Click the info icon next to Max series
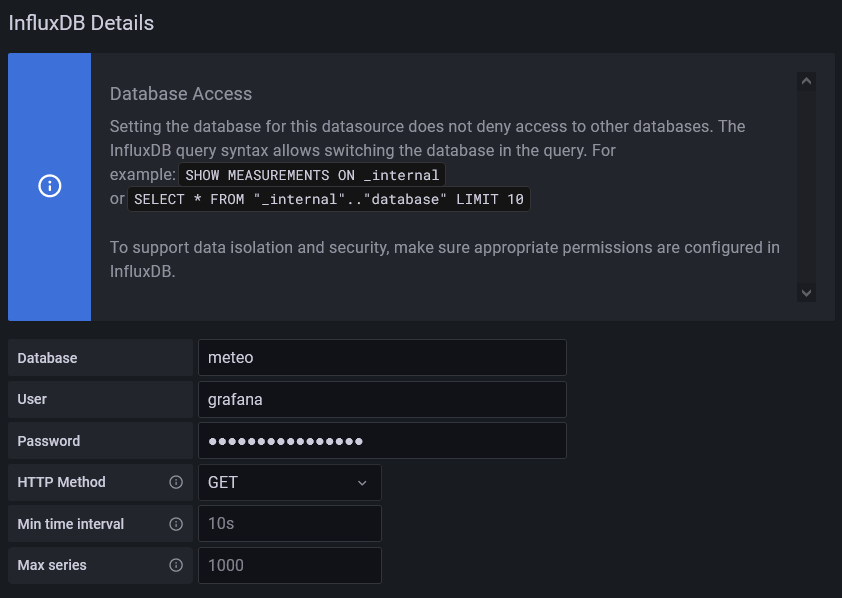The image size is (842, 598). 178,565
